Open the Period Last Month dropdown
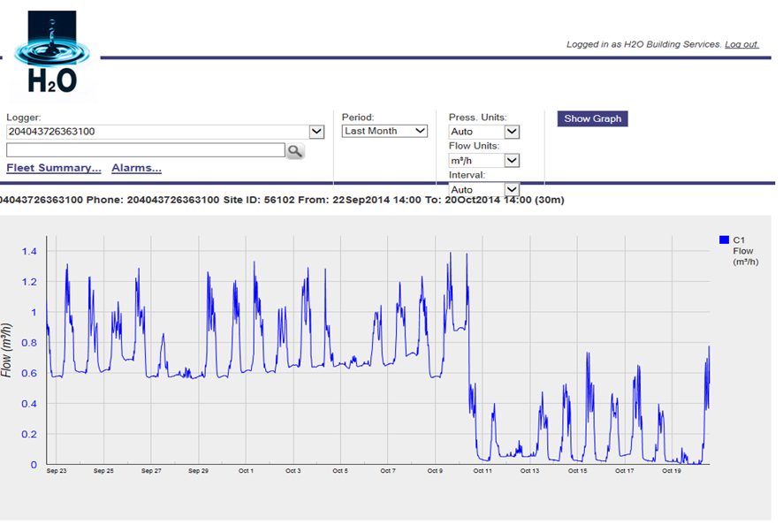Viewport: 783px width, 532px height. point(384,131)
